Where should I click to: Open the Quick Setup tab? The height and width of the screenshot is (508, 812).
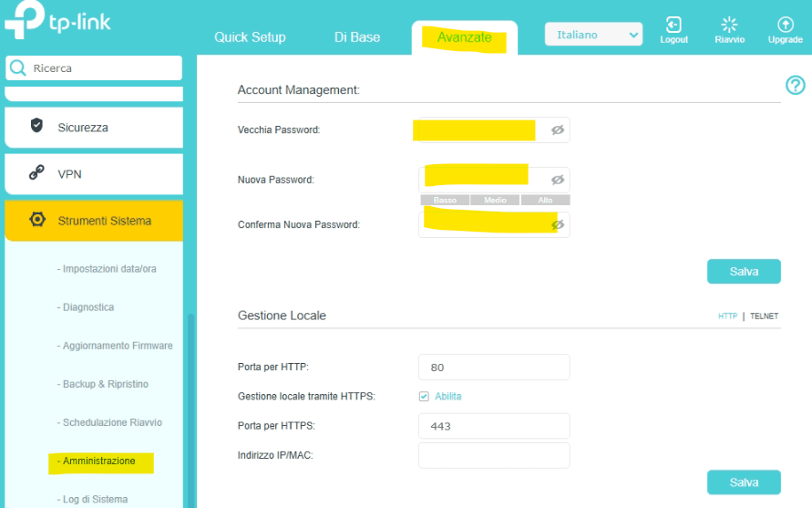[x=250, y=37]
